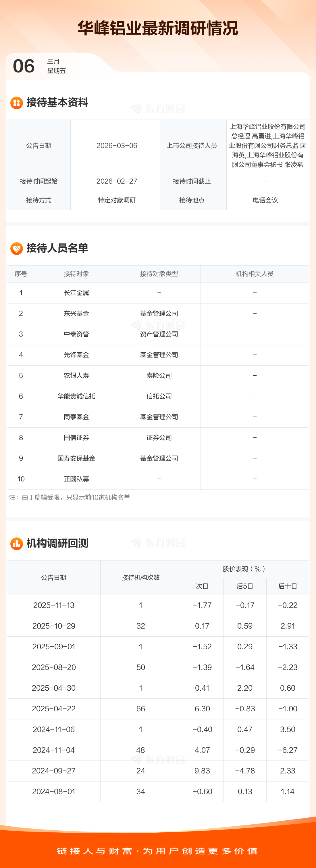316x868 pixels.
Task: Select the 2025-10-29 row date cell
Action: (x=53, y=626)
